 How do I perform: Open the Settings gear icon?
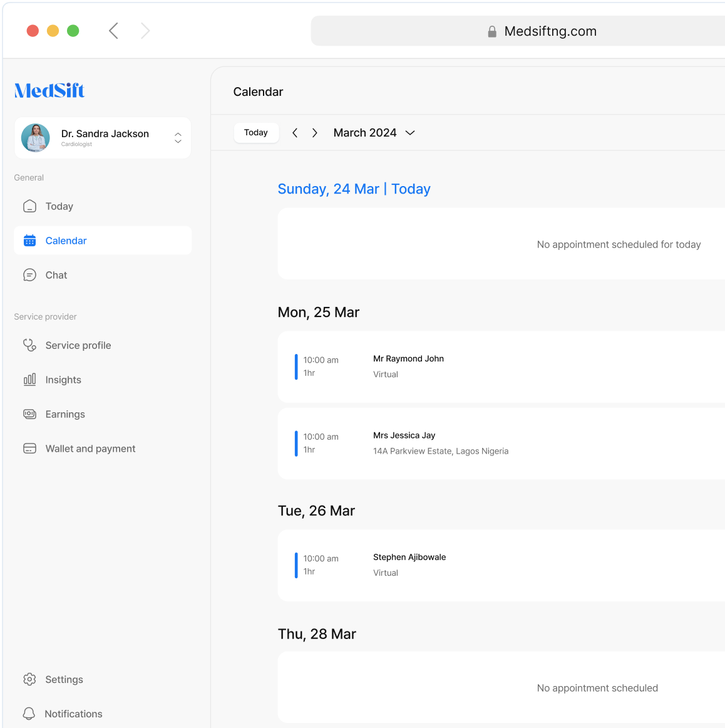pos(29,679)
